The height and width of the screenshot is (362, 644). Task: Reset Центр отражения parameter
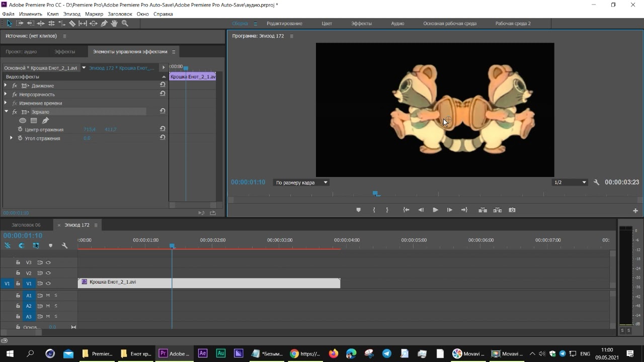point(163,129)
